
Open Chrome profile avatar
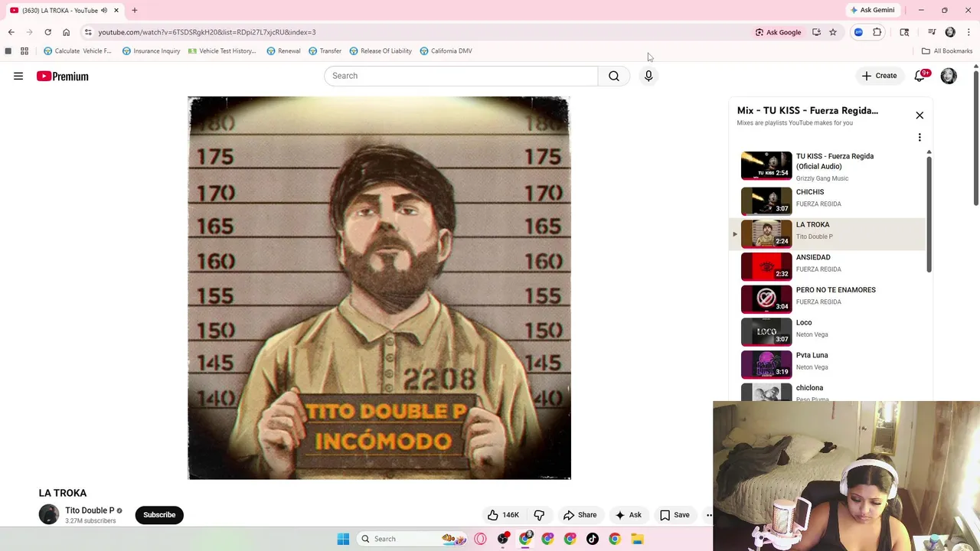[x=950, y=32]
